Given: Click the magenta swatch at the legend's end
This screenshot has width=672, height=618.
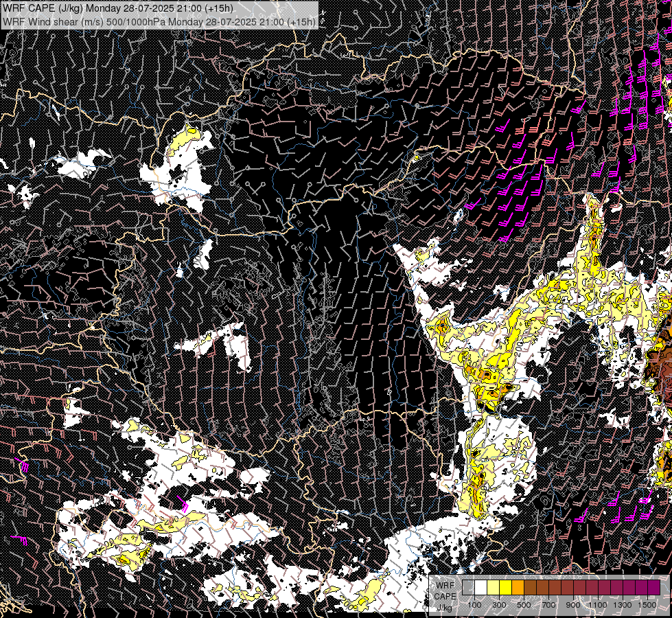Looking at the screenshot, I should point(654,588).
